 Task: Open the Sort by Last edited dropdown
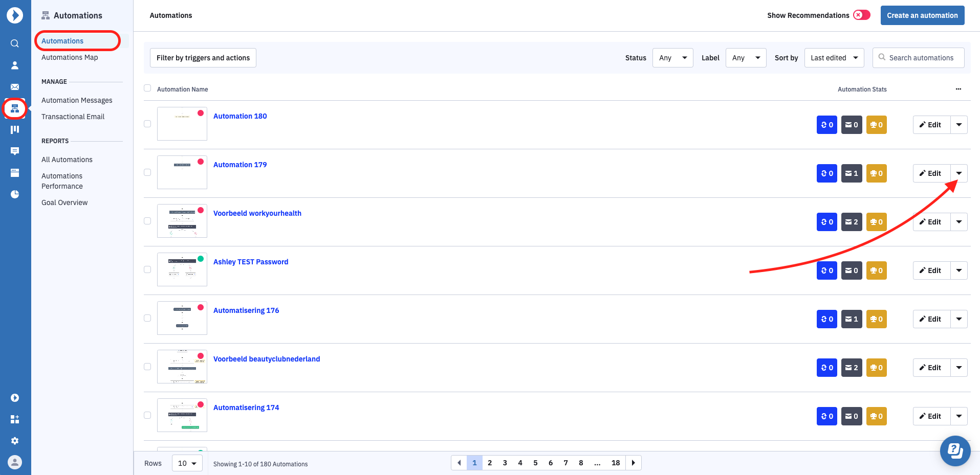point(834,58)
